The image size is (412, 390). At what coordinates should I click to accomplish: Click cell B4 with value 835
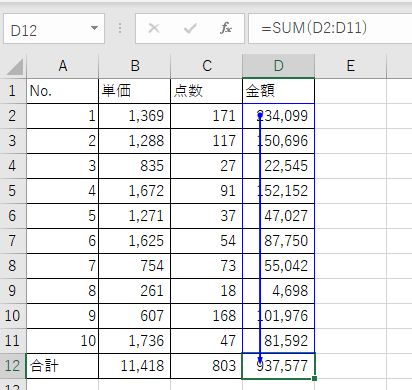pos(135,166)
